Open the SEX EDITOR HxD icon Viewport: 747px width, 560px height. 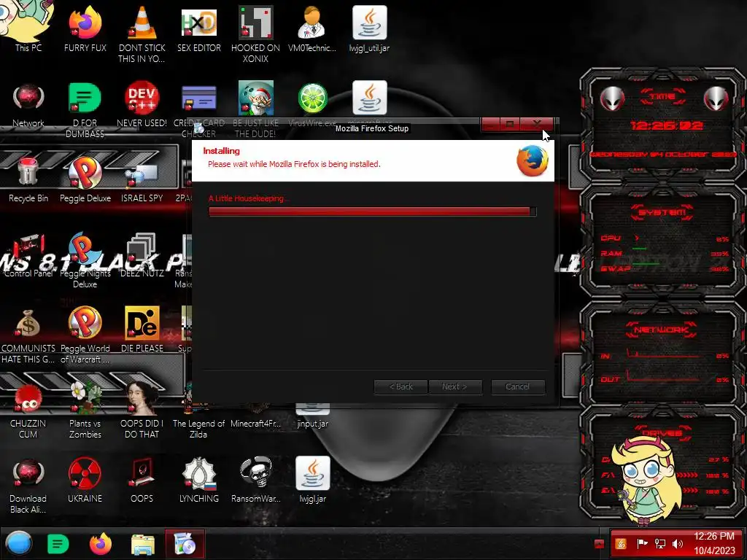click(x=198, y=28)
